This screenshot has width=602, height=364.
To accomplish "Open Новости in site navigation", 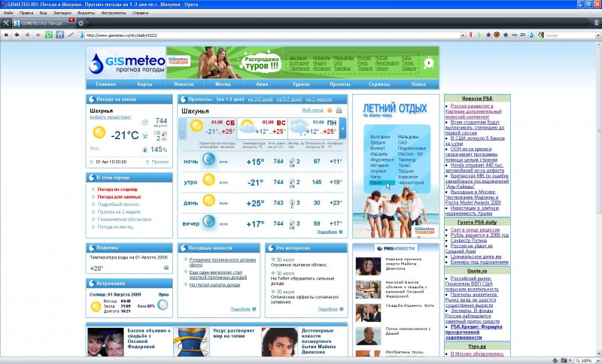I will [184, 84].
